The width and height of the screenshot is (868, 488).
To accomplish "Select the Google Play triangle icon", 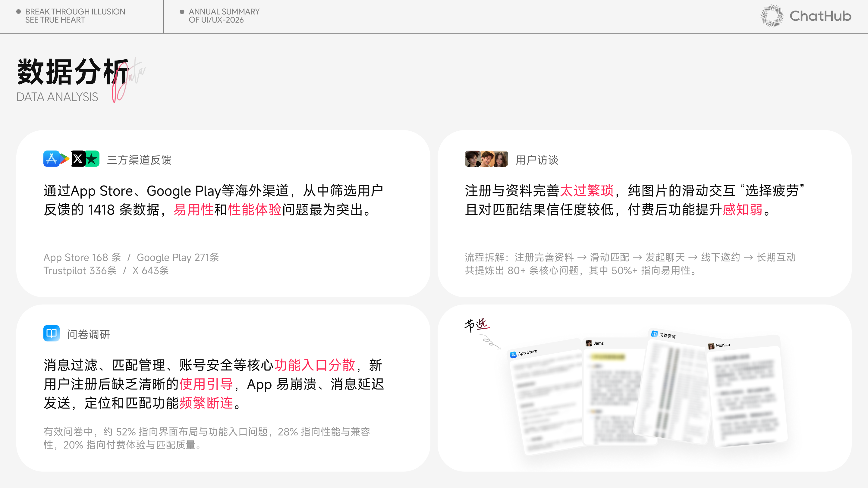I will [65, 159].
